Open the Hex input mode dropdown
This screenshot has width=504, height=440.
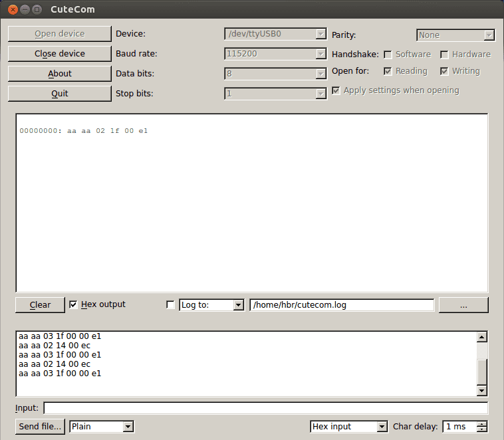(348, 427)
